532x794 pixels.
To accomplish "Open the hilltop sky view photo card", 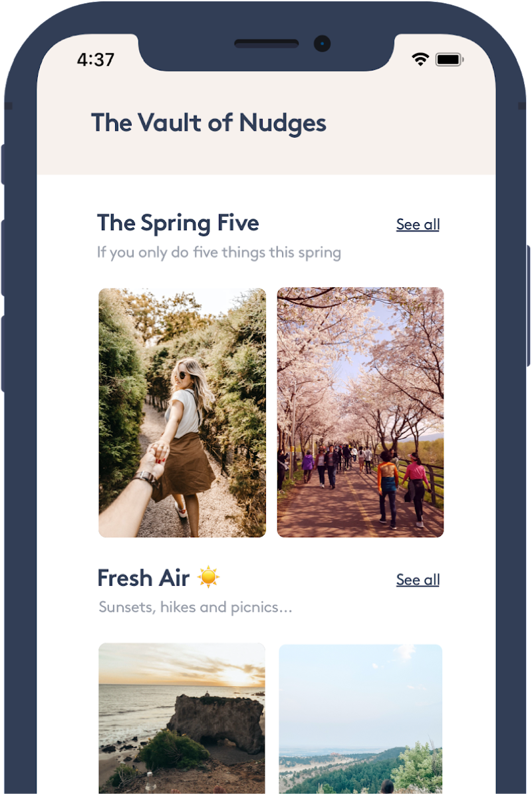I will 360,719.
